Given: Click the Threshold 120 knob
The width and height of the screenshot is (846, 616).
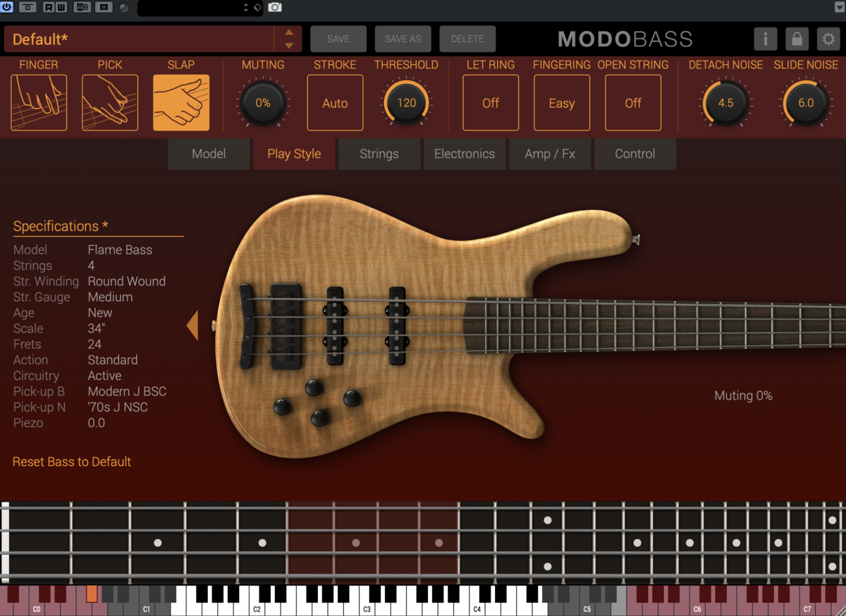Looking at the screenshot, I should [406, 103].
